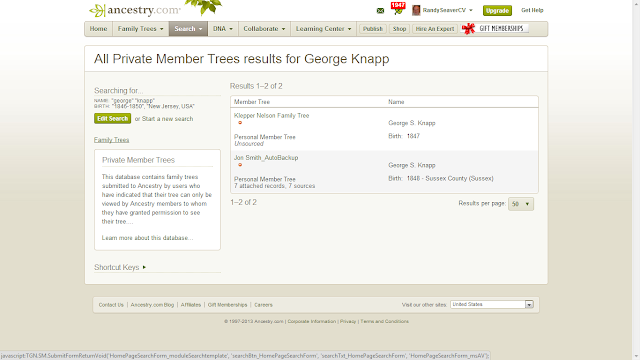Viewport: 640px width, 360px height.
Task: Click the Start a new search link
Action: [167, 119]
